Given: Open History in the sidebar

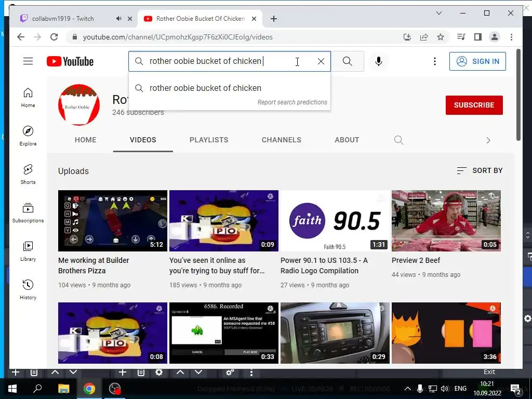Looking at the screenshot, I should coord(28,289).
